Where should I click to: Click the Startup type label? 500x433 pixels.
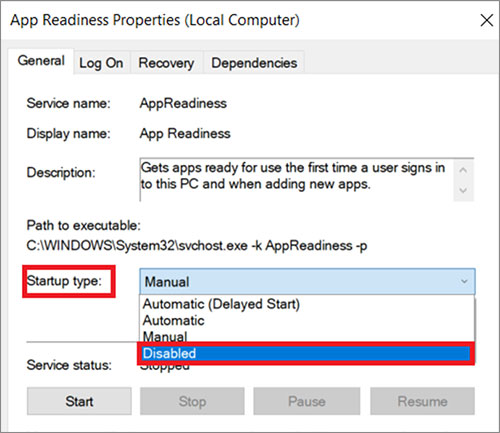tap(64, 281)
